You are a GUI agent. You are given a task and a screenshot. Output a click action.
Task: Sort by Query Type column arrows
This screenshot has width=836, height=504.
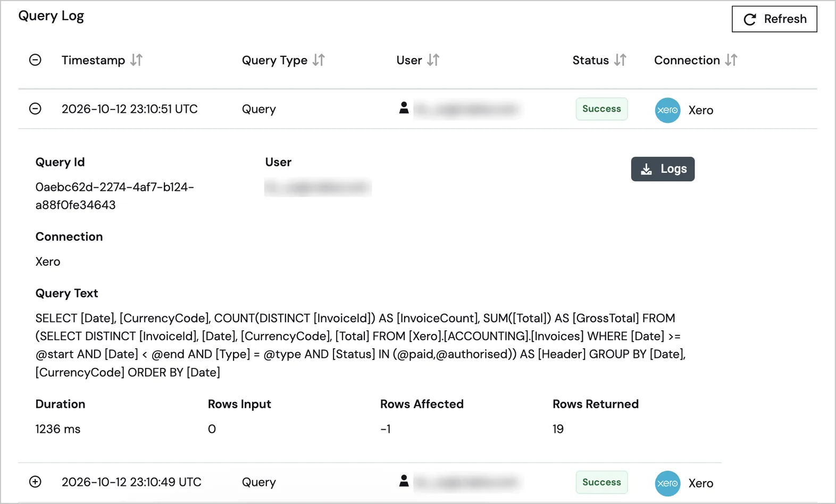point(319,60)
